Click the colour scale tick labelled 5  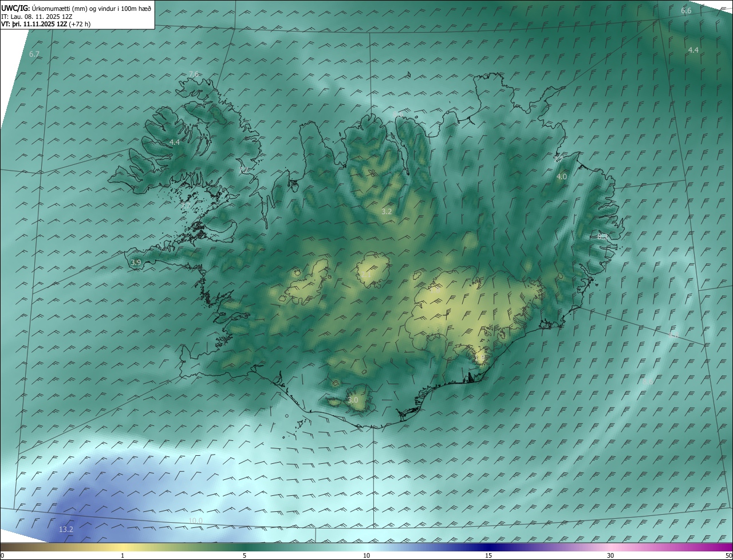click(x=245, y=555)
